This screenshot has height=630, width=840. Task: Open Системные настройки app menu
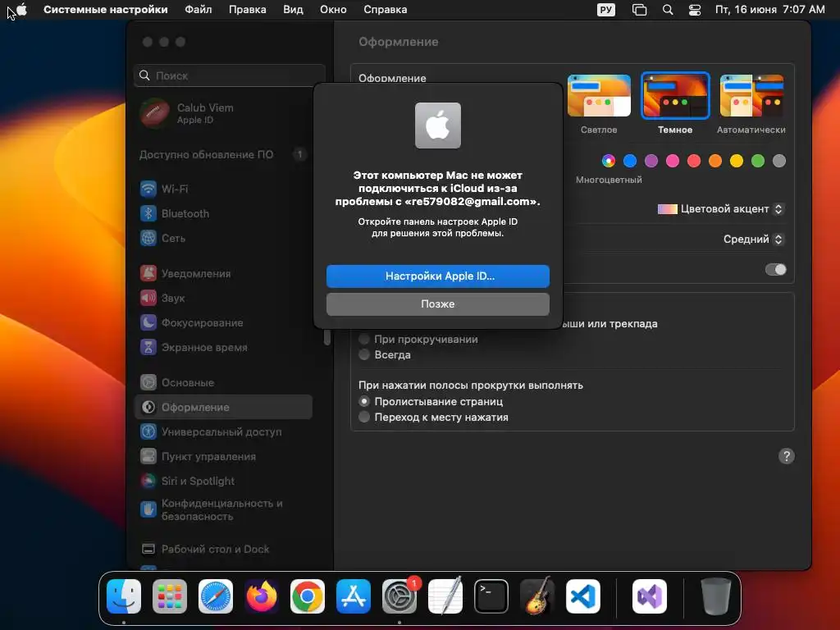point(106,10)
